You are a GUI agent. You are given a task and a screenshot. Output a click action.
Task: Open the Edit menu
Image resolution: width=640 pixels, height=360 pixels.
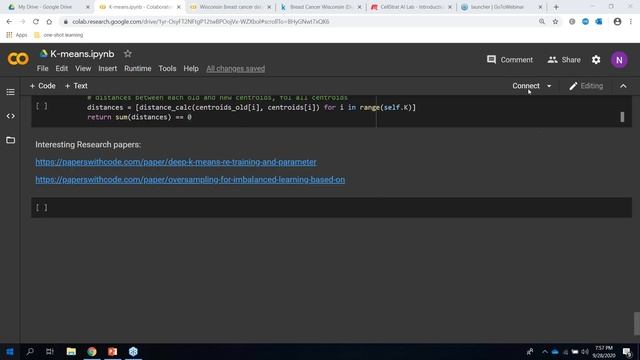62,69
